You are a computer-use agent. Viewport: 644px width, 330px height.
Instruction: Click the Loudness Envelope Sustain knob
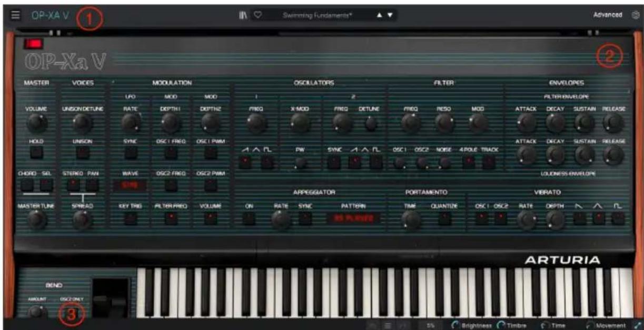[x=584, y=156]
